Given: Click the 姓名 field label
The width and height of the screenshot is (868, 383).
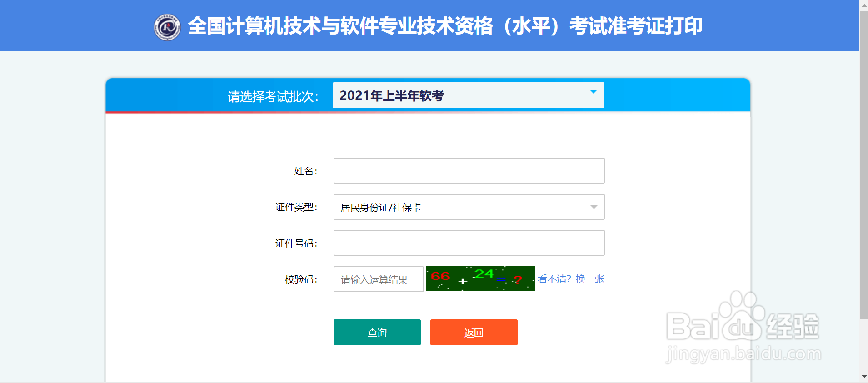Looking at the screenshot, I should (306, 171).
